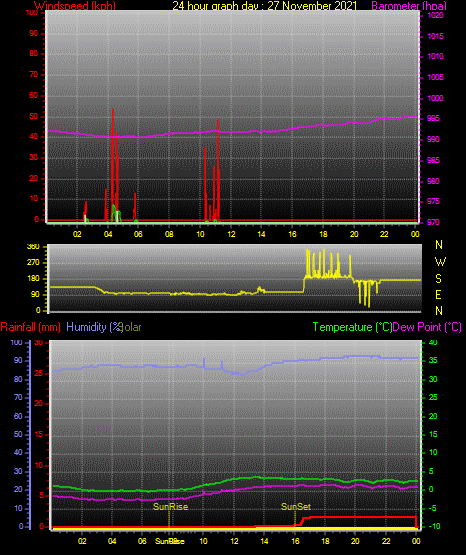Screen dimensions: 466x555
Task: Click the 995 value on barometer axis
Action: 433,118
